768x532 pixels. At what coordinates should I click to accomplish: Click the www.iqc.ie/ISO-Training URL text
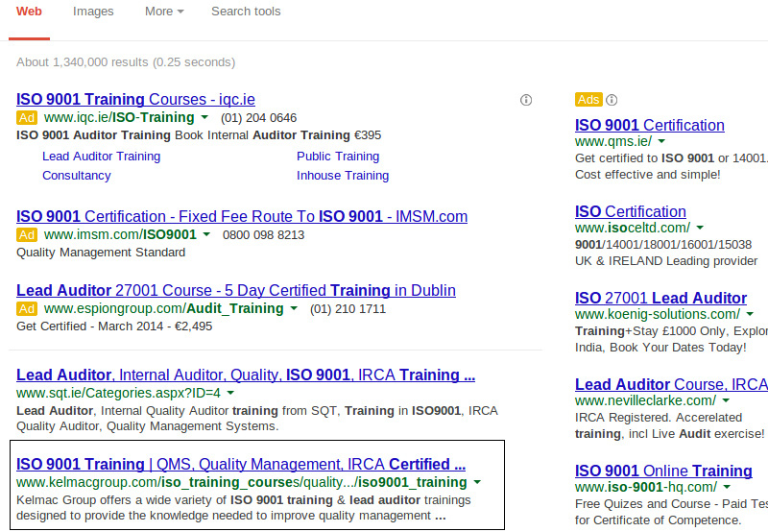(x=119, y=117)
